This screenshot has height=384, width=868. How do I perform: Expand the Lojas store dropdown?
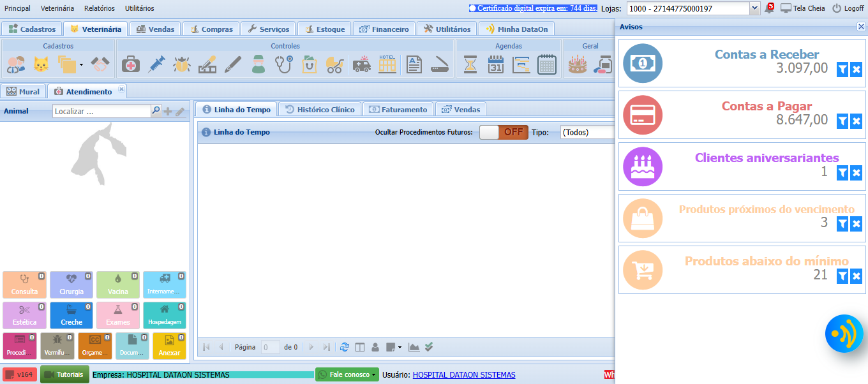pos(754,8)
